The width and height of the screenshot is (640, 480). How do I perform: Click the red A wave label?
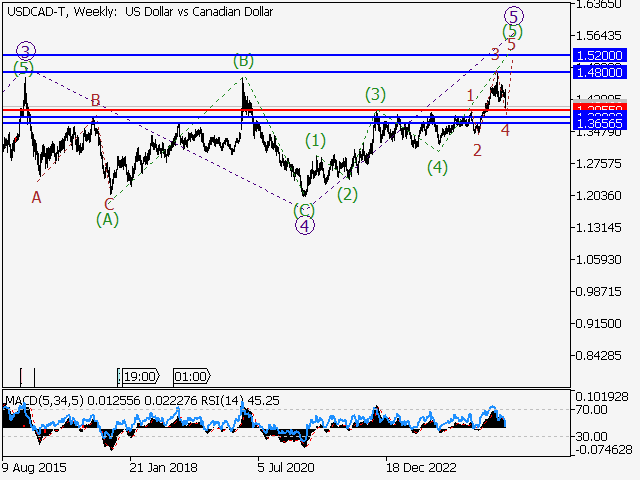36,197
